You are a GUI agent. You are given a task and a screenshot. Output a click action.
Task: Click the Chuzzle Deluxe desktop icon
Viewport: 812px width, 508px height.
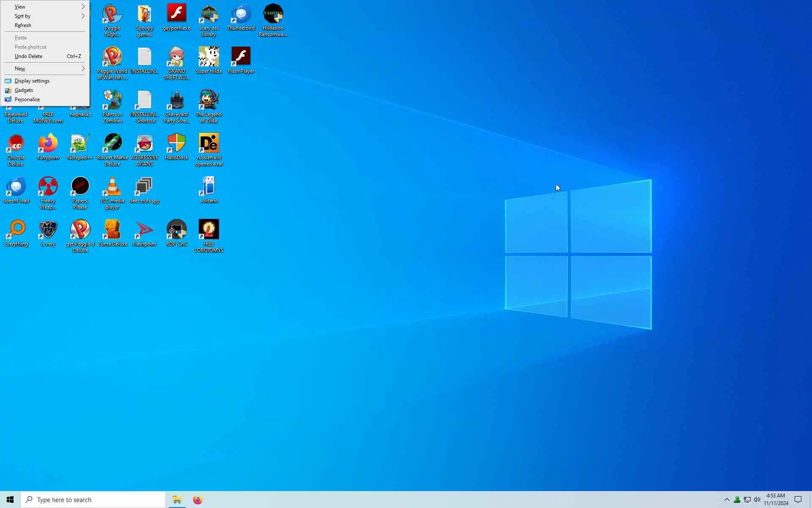16,144
